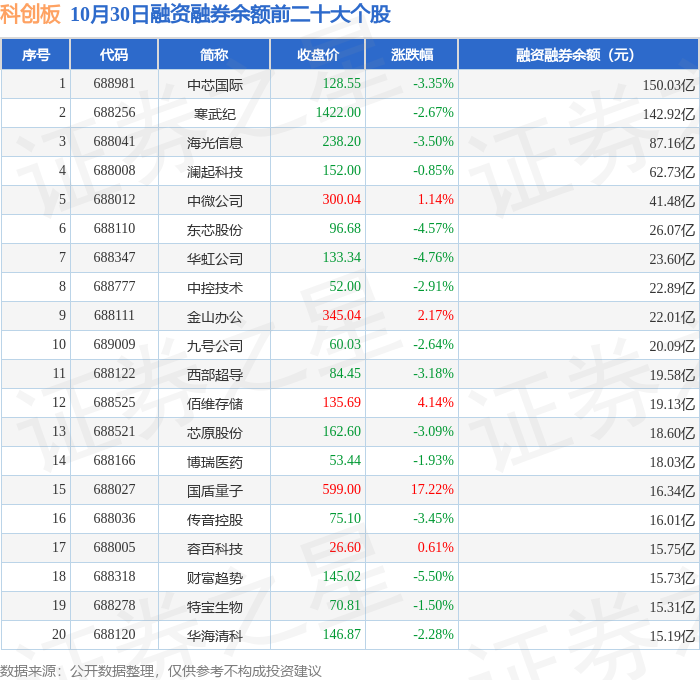Viewport: 700px width, 680px height.
Task: Click the 序号 column header
Action: point(35,54)
